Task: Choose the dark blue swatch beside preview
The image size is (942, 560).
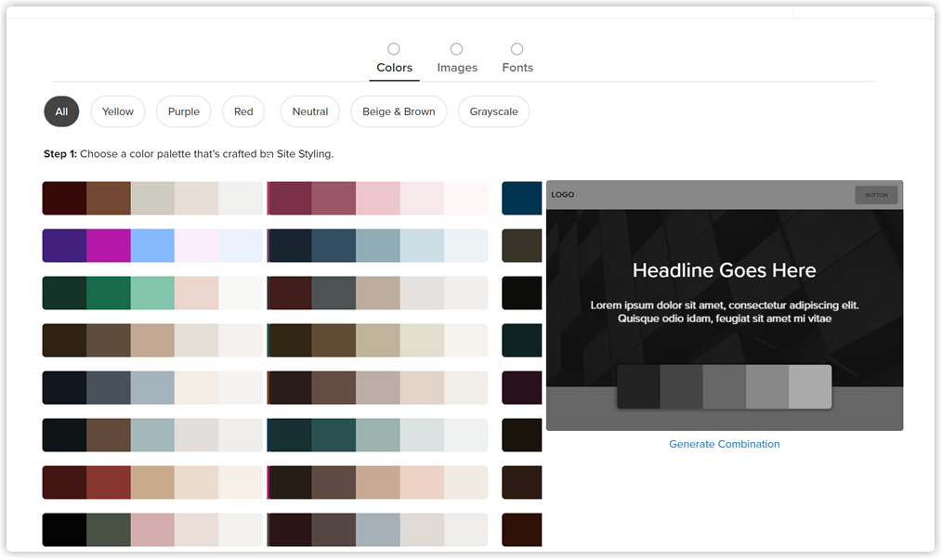Action: point(521,199)
